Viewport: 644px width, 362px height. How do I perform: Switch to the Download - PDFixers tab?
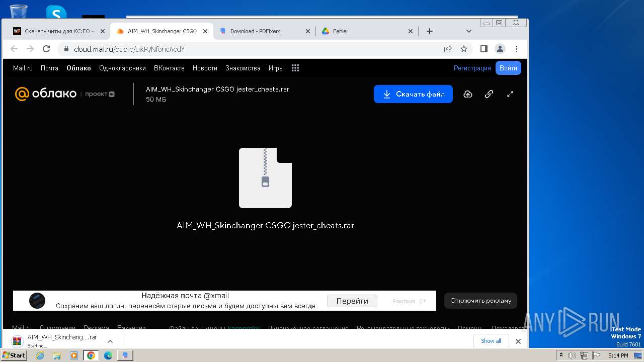tap(265, 31)
